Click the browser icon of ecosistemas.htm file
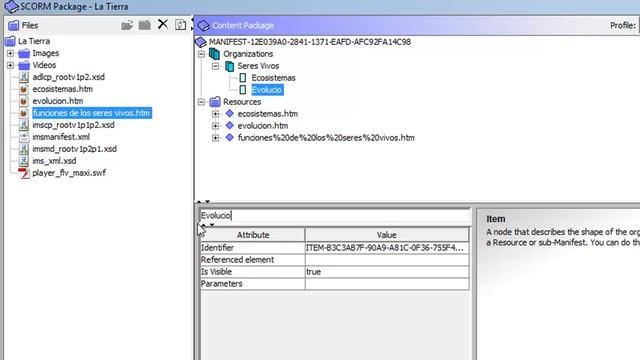The height and width of the screenshot is (360, 640). tap(24, 89)
